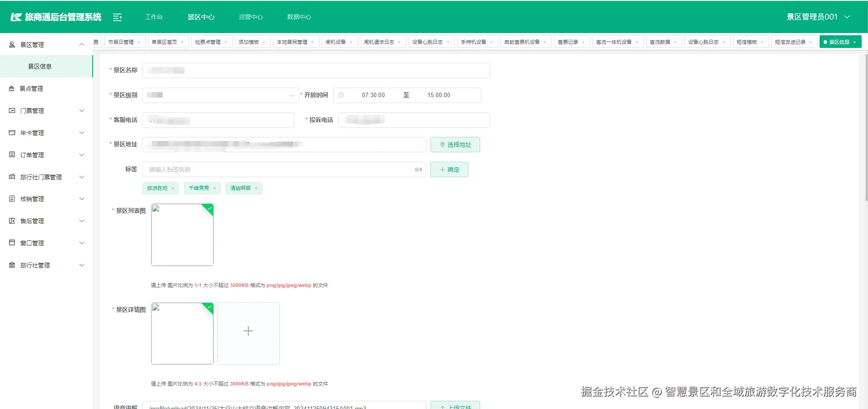Select the 年卡管理 card icon

pos(11,132)
